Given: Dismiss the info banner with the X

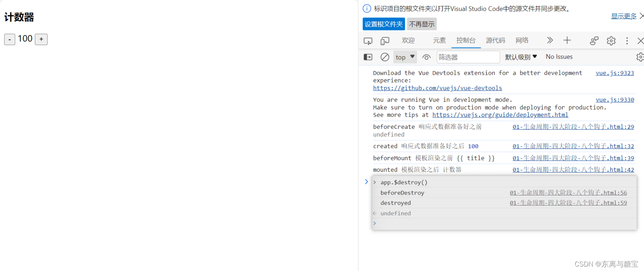Looking at the screenshot, I should point(641,16).
